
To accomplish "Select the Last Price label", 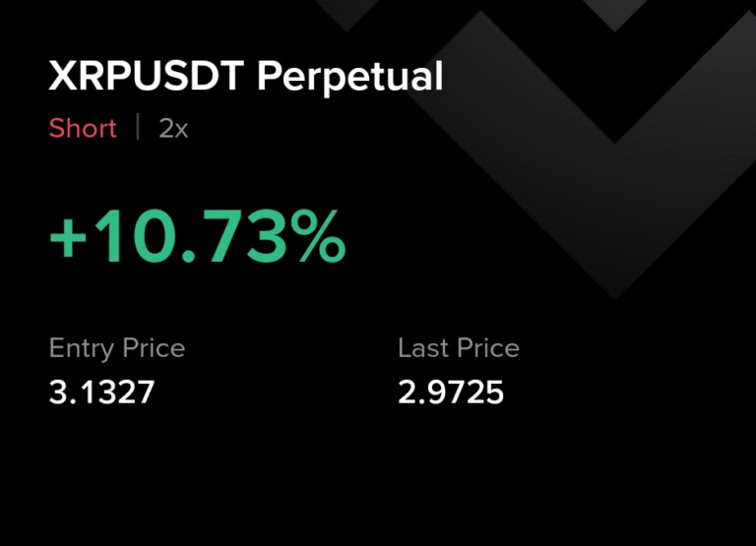I will [x=458, y=348].
